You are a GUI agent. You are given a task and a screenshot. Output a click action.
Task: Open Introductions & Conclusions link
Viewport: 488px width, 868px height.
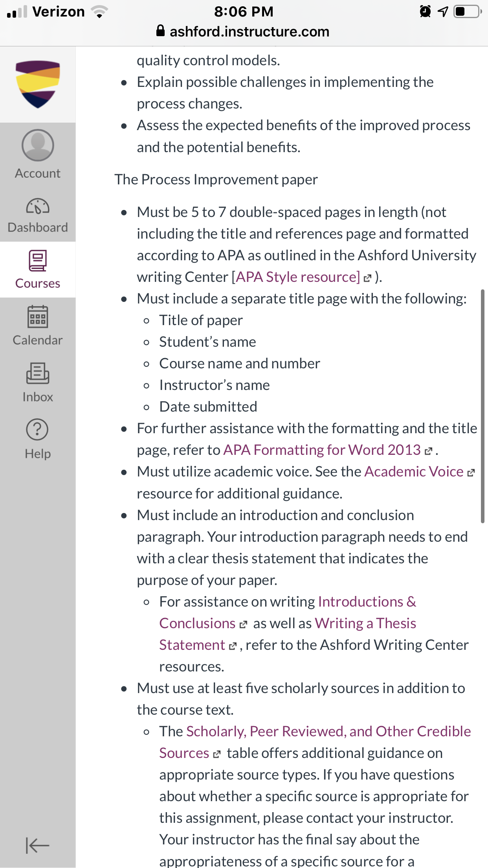[288, 612]
